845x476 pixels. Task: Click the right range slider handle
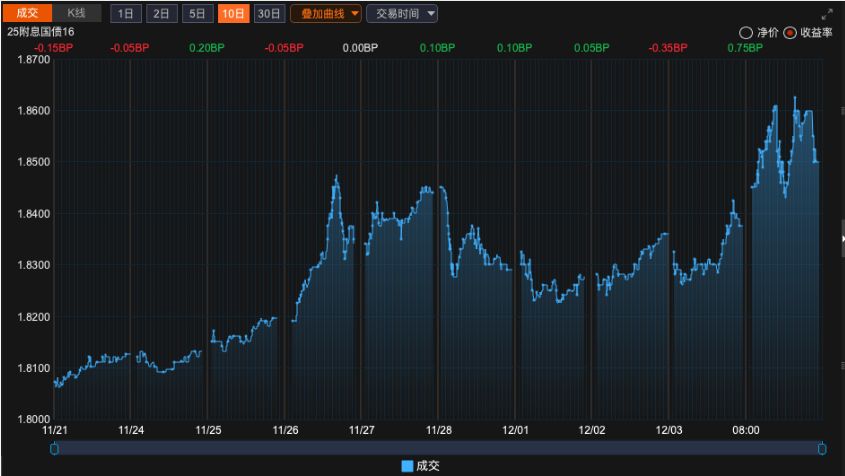(x=822, y=449)
